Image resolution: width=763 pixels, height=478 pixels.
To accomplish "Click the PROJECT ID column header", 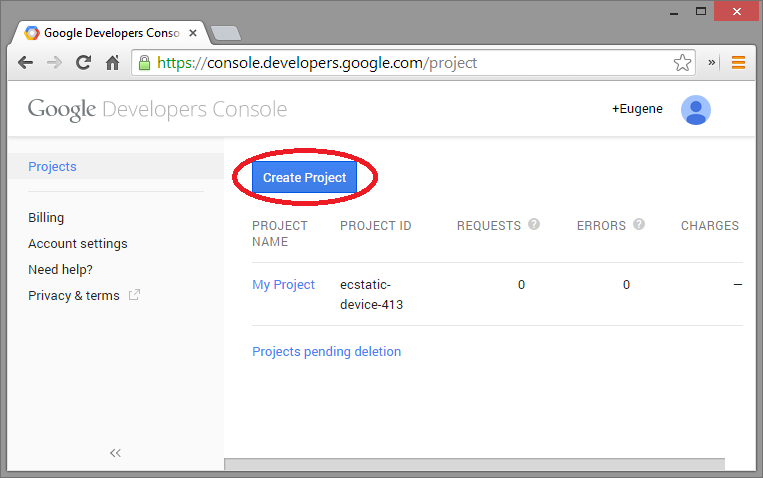I will coord(376,226).
